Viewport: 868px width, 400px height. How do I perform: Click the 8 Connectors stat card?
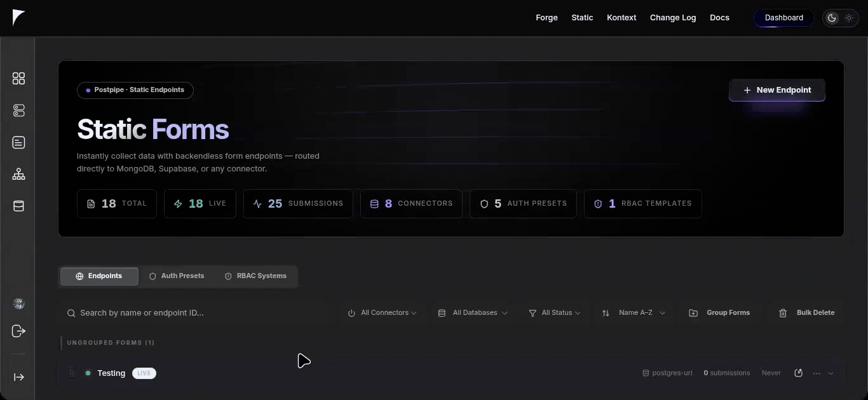[411, 204]
